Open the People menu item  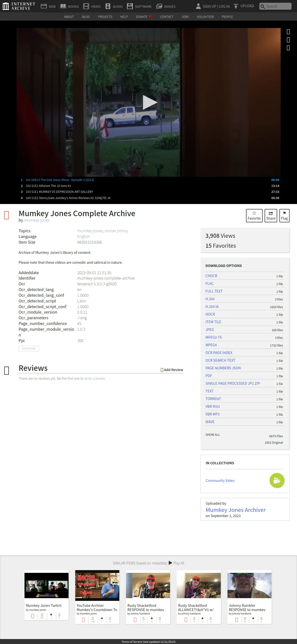click(227, 17)
